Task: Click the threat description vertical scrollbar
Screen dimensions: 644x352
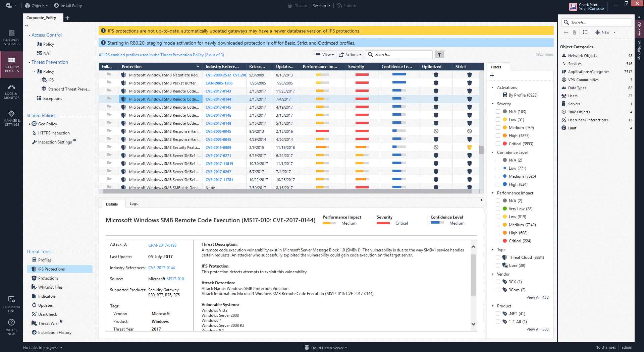Action: point(473,275)
